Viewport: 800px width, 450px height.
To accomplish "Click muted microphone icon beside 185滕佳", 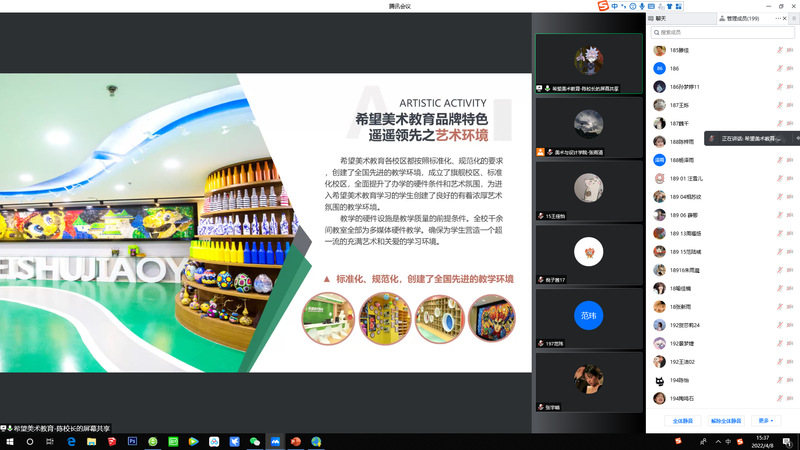I will pos(780,50).
